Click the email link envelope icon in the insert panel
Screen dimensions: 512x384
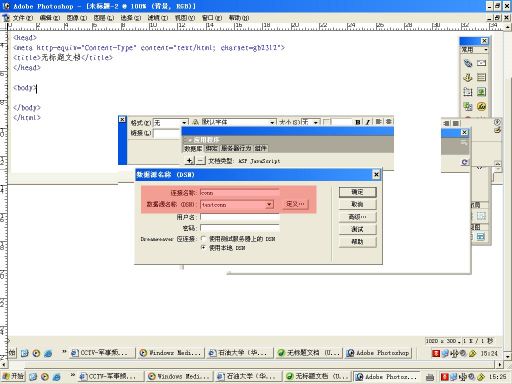(482, 63)
